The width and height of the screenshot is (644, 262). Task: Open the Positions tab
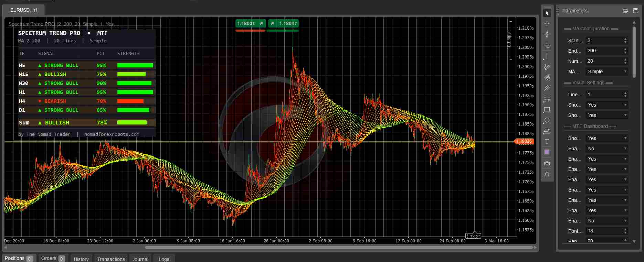click(18, 258)
